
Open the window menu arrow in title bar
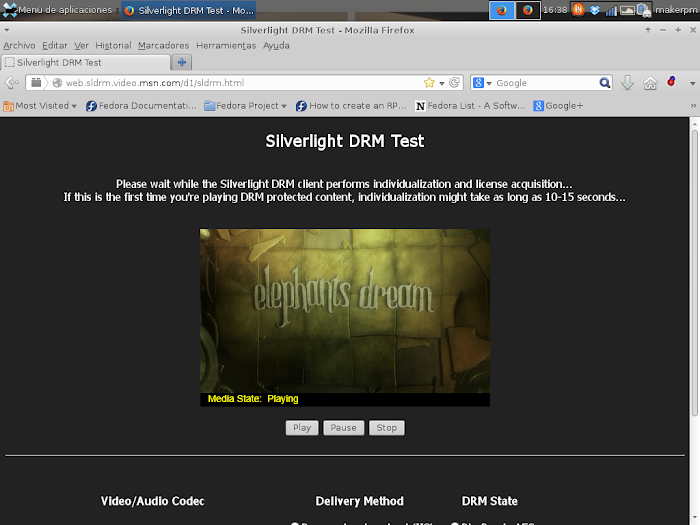coord(7,30)
